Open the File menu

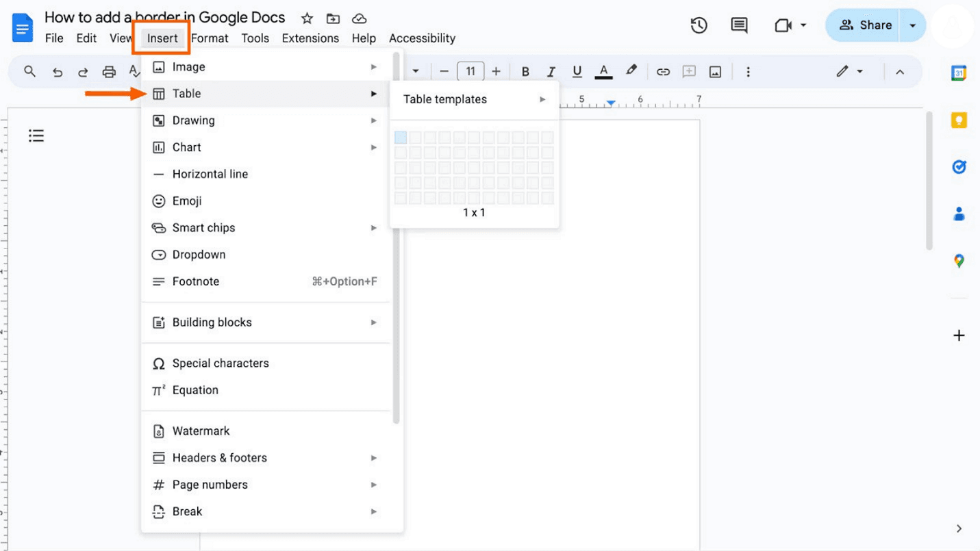coord(54,38)
